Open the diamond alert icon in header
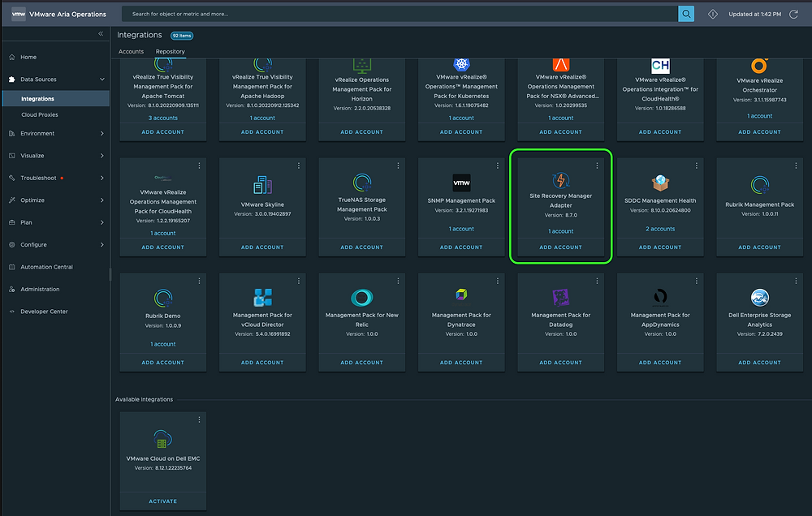Screen dimensions: 812x516 coord(713,14)
